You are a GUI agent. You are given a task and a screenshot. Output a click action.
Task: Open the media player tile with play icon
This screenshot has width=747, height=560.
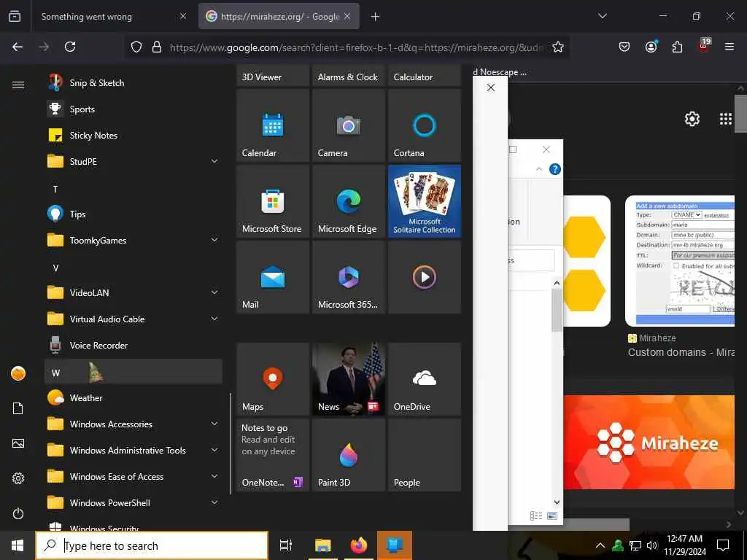pyautogui.click(x=424, y=276)
